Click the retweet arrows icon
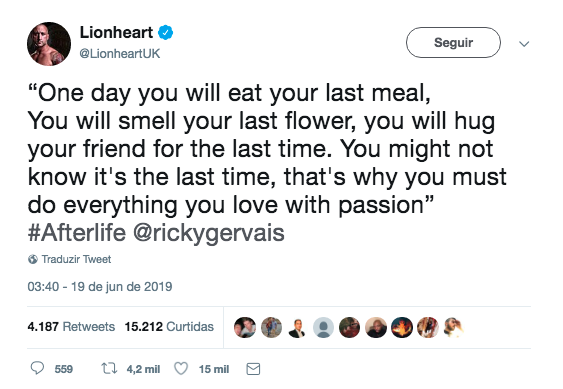563x389 pixels. [x=109, y=369]
